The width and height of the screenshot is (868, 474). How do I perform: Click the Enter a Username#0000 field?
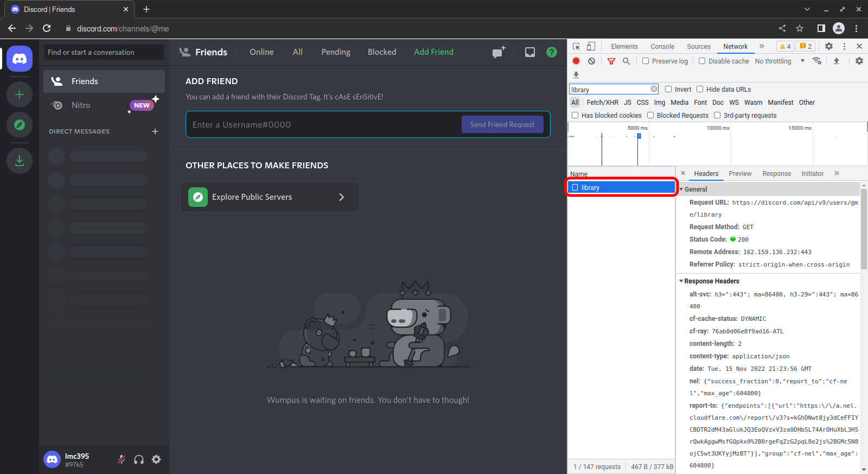coord(324,124)
